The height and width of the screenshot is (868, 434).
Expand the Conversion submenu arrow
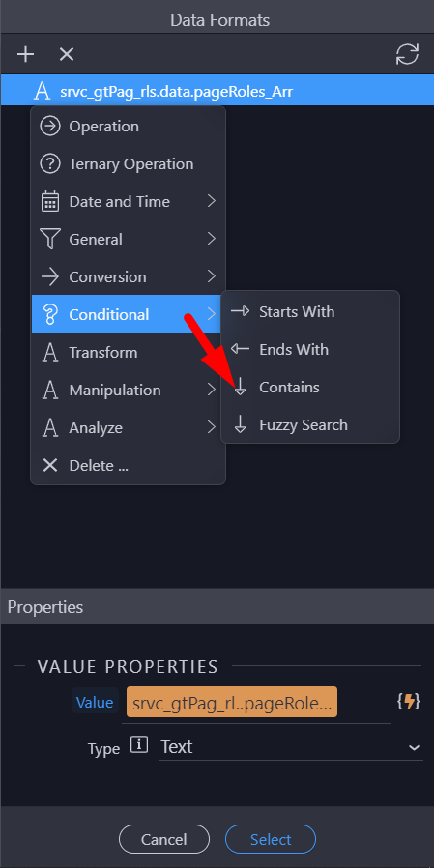pos(211,276)
